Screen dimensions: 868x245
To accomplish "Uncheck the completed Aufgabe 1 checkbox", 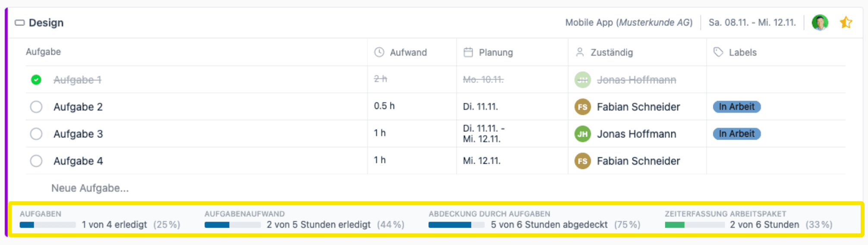I will coord(36,80).
